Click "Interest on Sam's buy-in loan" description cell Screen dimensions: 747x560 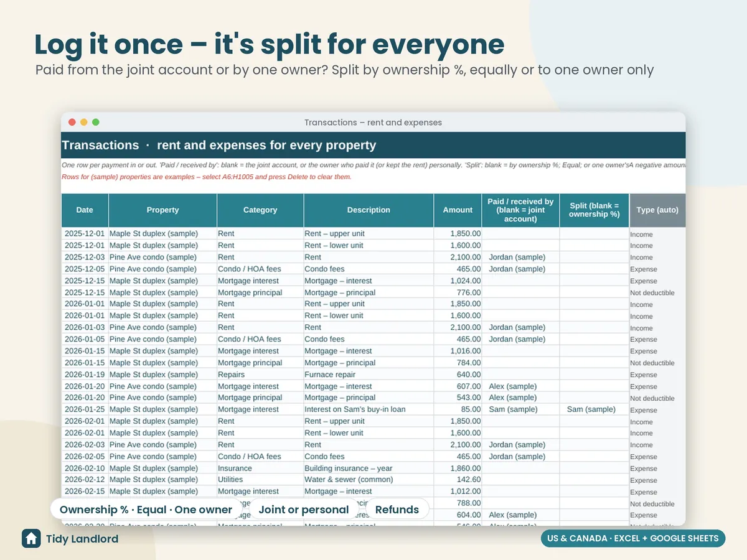coord(369,409)
